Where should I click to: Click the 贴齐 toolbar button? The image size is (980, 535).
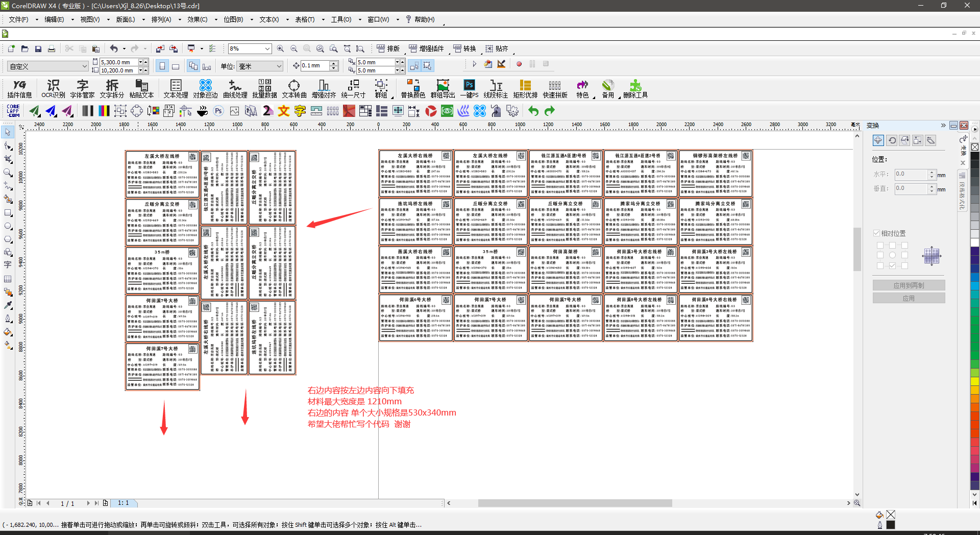click(497, 48)
